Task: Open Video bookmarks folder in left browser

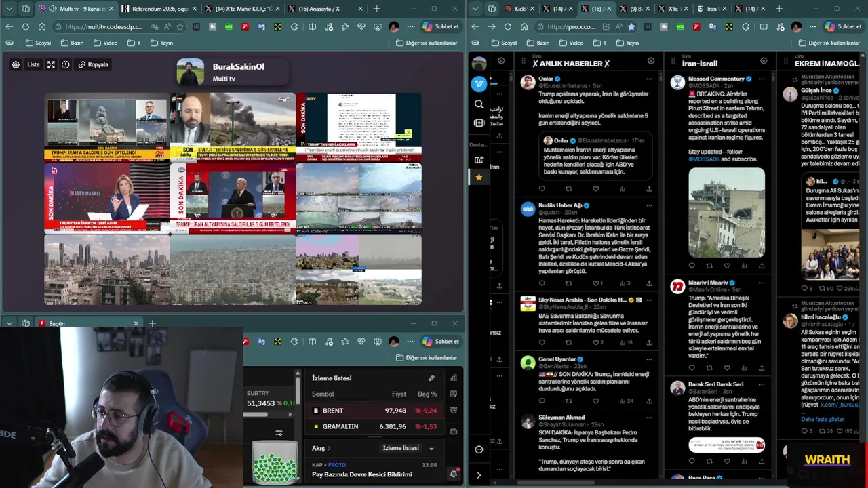Action: 105,43
